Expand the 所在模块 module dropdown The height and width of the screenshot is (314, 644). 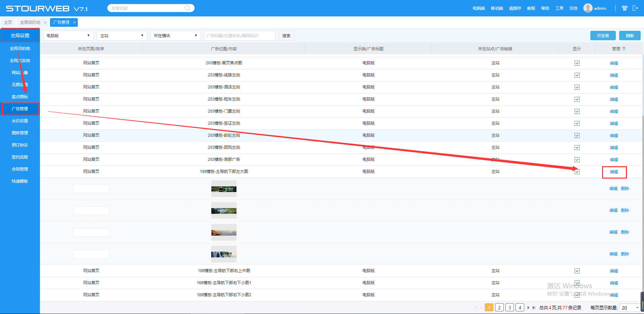(x=175, y=36)
